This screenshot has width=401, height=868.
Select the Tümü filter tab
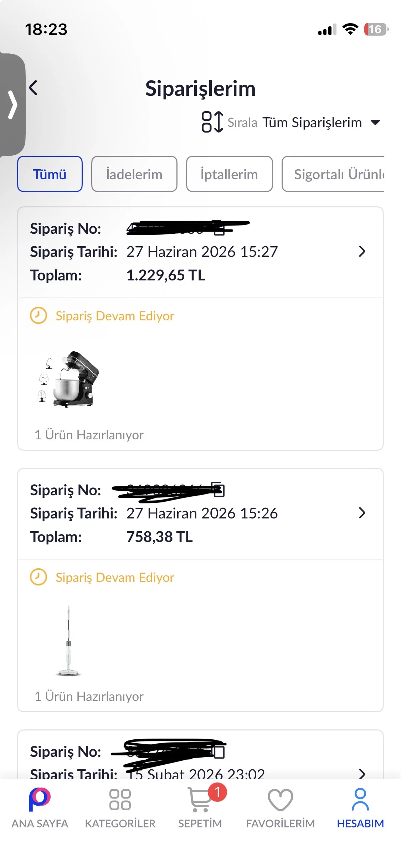point(50,174)
